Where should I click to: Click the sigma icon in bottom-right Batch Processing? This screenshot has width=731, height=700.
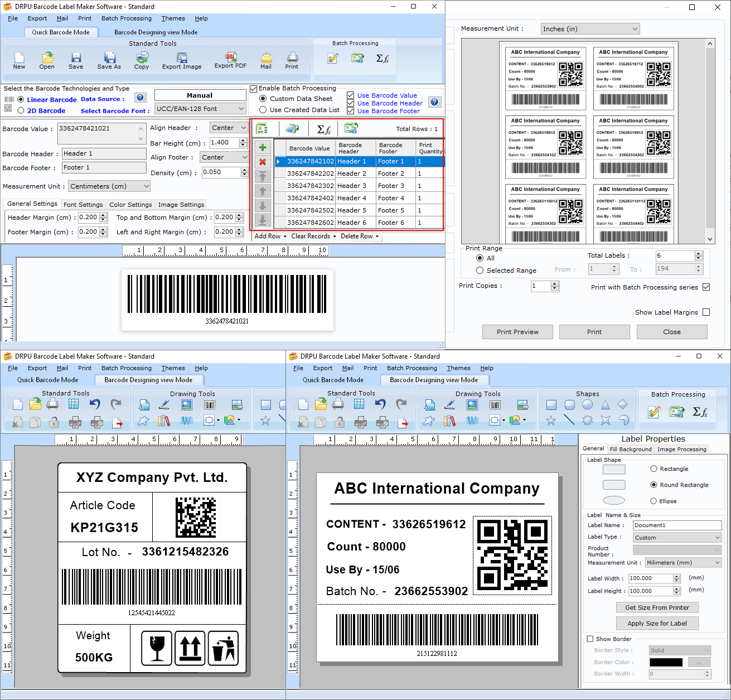[x=700, y=412]
